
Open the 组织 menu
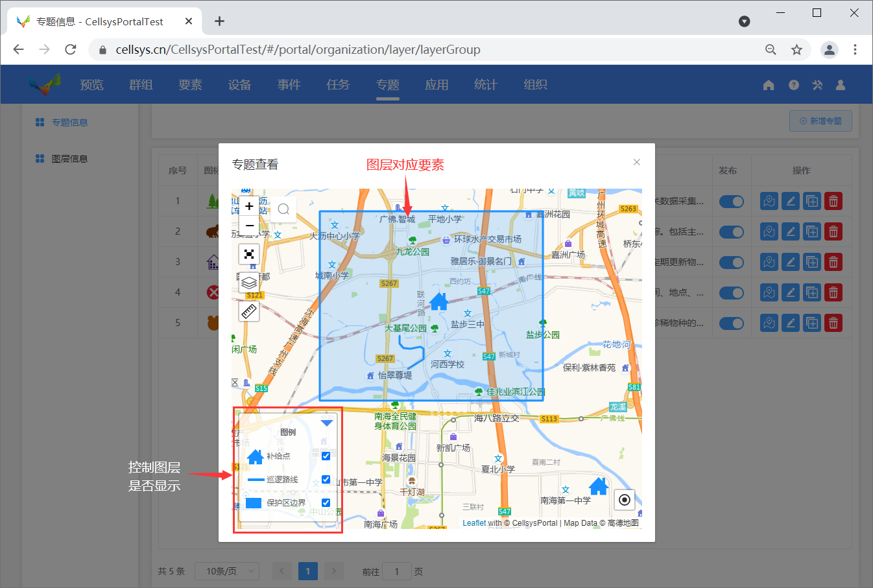[535, 85]
